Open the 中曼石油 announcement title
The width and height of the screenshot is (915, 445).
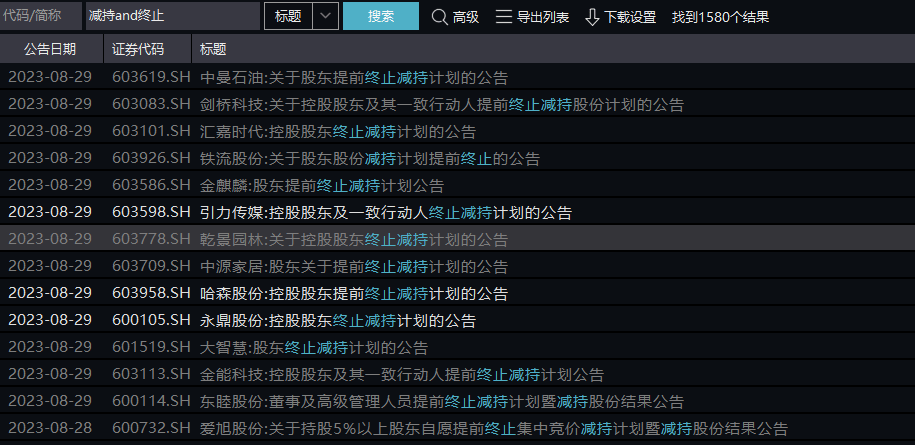click(354, 78)
